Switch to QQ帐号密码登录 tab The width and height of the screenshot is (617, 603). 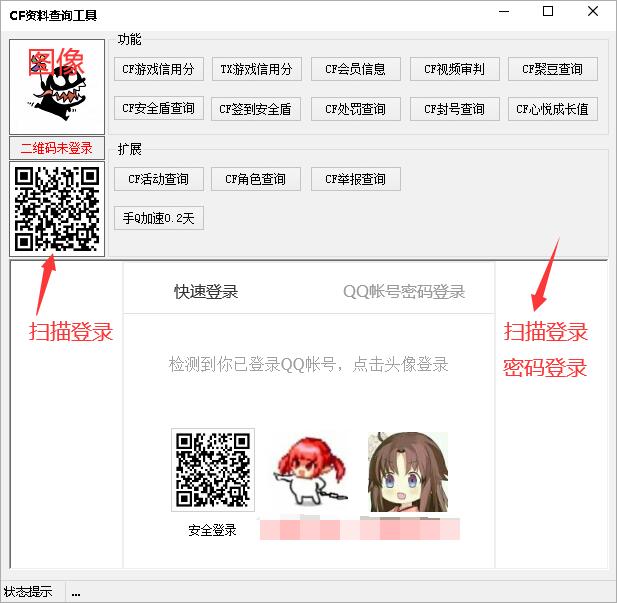[x=404, y=292]
